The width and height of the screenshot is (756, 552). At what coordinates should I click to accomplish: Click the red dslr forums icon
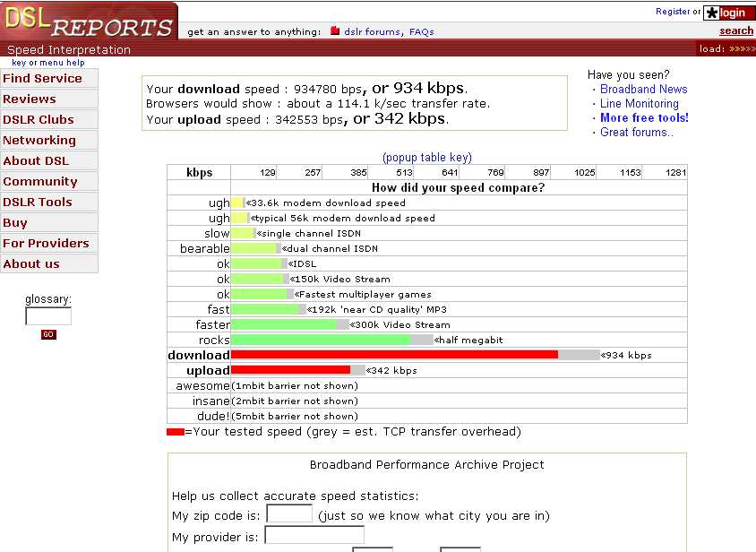click(x=335, y=30)
